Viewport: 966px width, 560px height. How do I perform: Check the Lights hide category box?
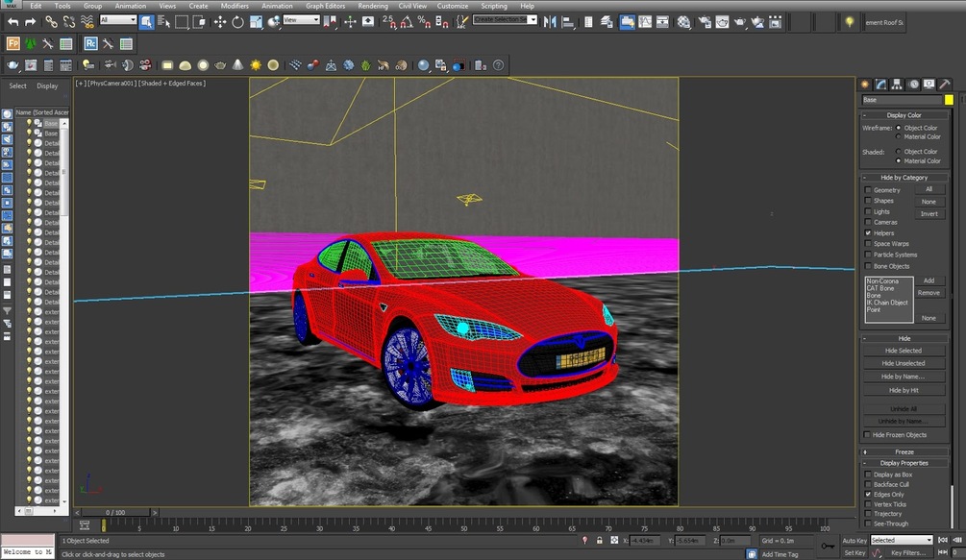point(868,211)
